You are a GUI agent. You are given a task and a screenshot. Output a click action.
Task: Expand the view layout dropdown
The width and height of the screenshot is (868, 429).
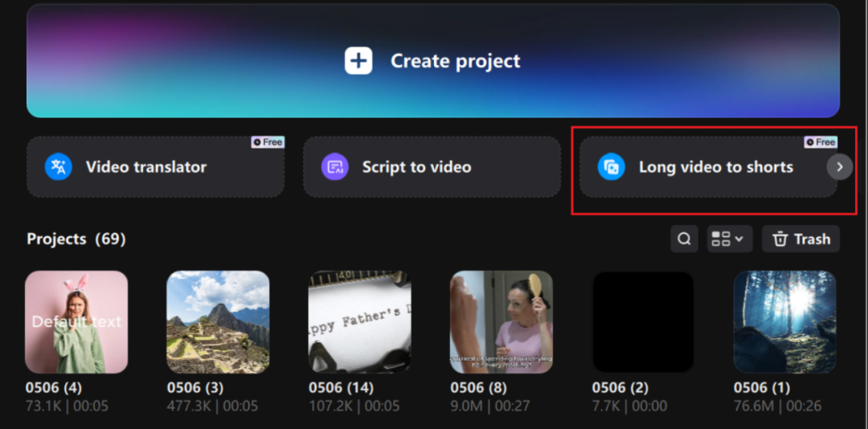727,239
